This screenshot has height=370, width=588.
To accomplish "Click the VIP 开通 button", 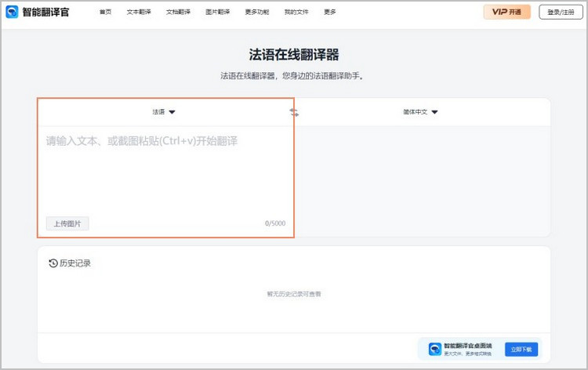I will (x=506, y=12).
